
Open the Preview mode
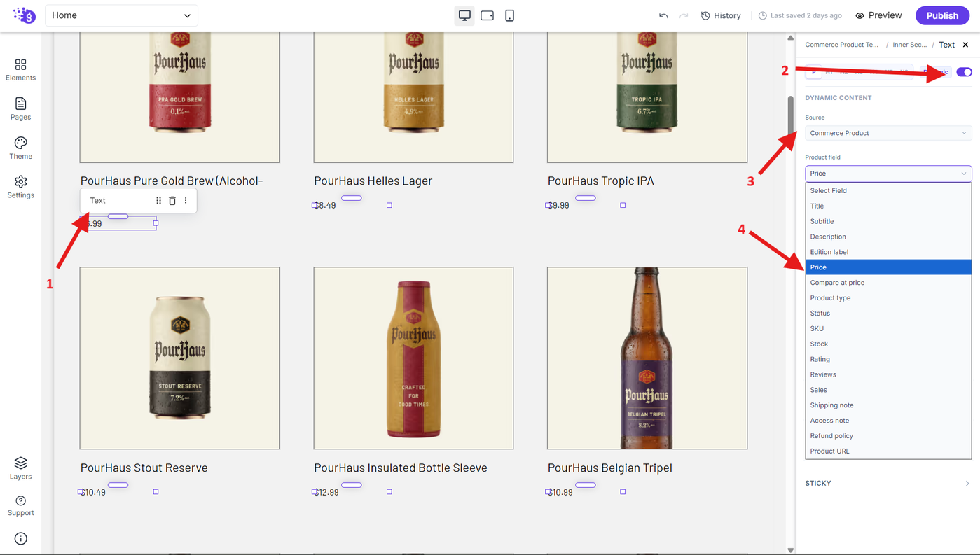(878, 15)
